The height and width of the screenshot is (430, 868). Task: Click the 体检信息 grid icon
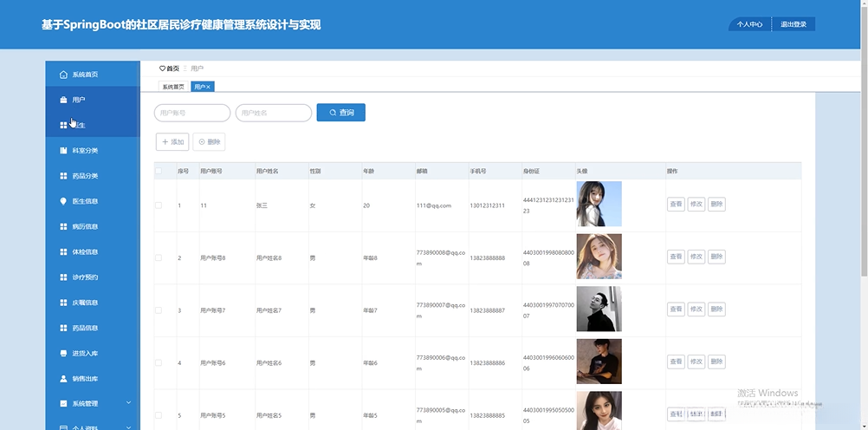tap(63, 251)
